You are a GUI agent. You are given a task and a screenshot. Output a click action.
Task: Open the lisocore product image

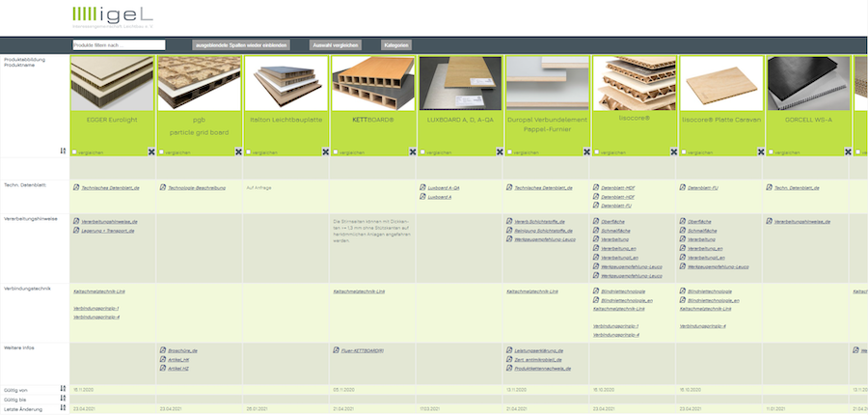coord(635,83)
